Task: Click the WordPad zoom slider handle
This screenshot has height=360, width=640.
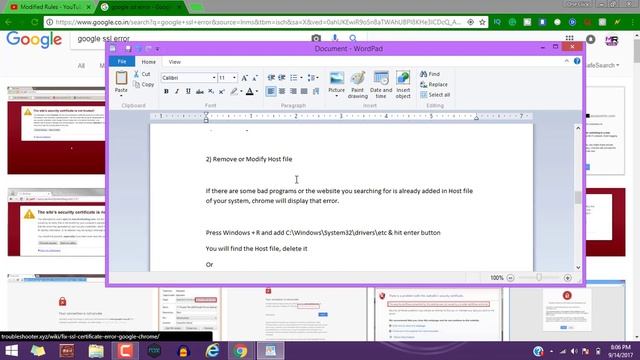Action: [x=539, y=278]
